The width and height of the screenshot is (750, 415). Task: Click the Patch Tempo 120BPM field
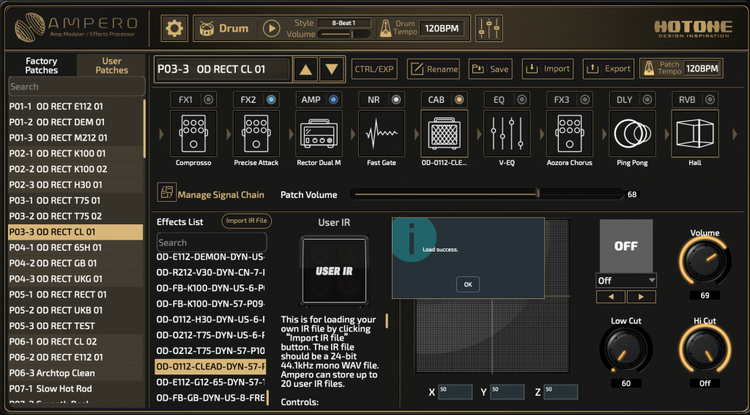702,68
